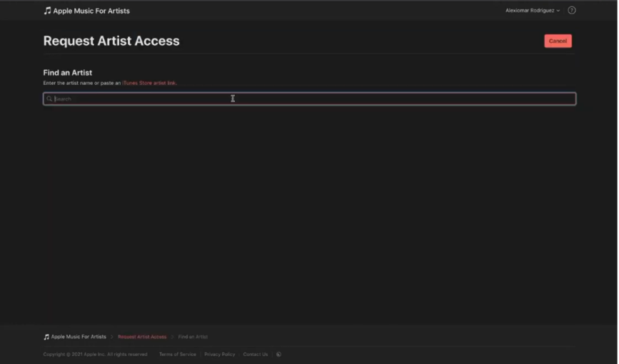The image size is (619, 364).
Task: Open the Contact Us footer link
Action: click(x=255, y=354)
